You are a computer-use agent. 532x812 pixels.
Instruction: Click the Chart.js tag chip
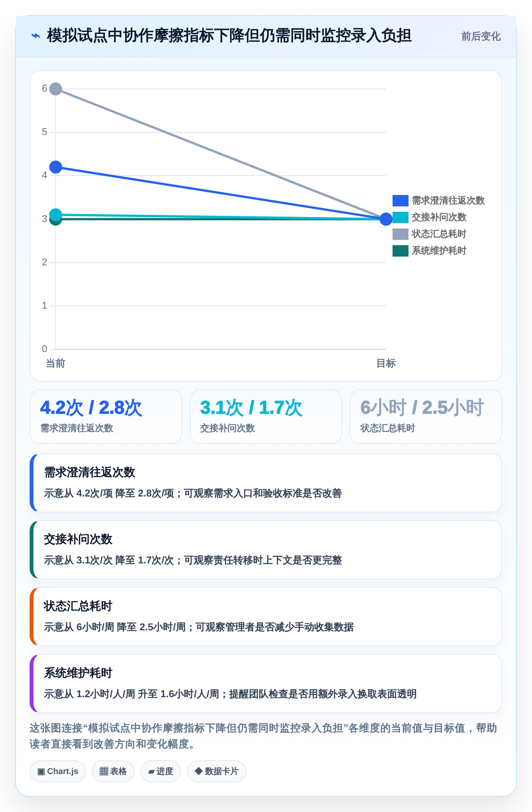click(58, 771)
